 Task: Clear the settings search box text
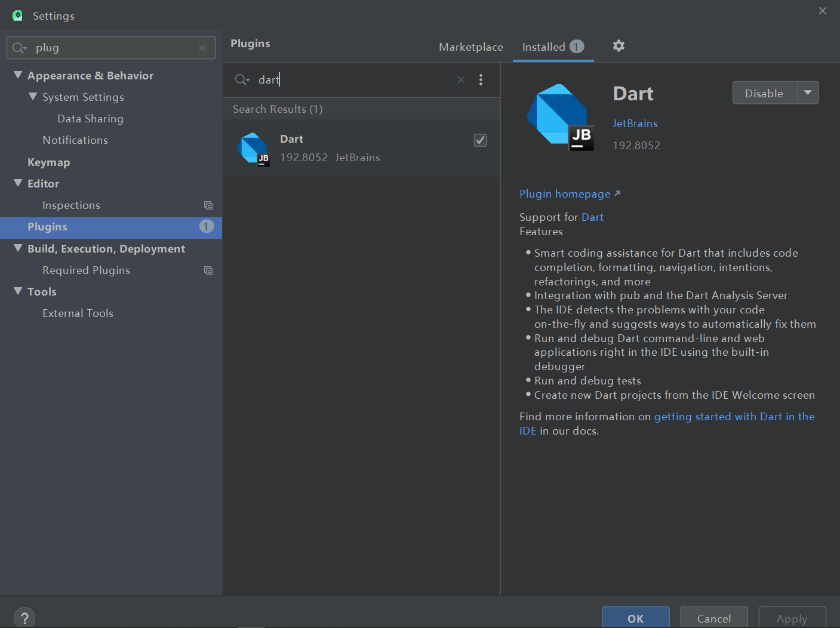pos(202,48)
